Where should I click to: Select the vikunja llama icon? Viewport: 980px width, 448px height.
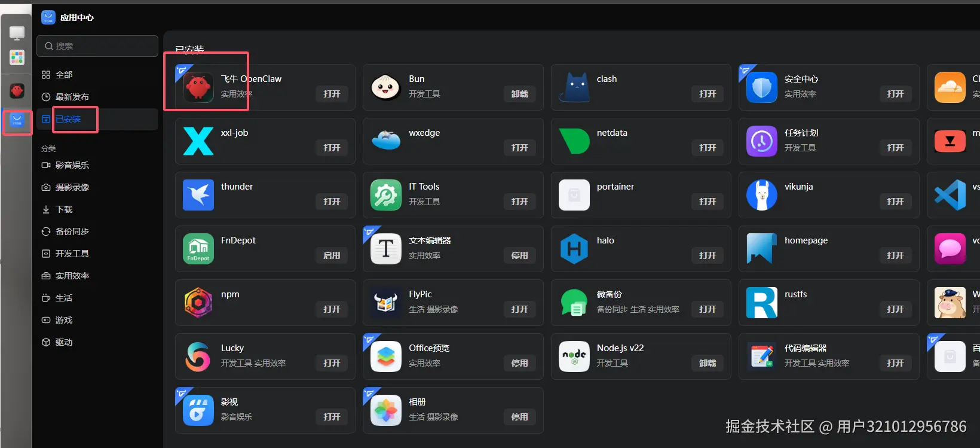[x=762, y=195]
